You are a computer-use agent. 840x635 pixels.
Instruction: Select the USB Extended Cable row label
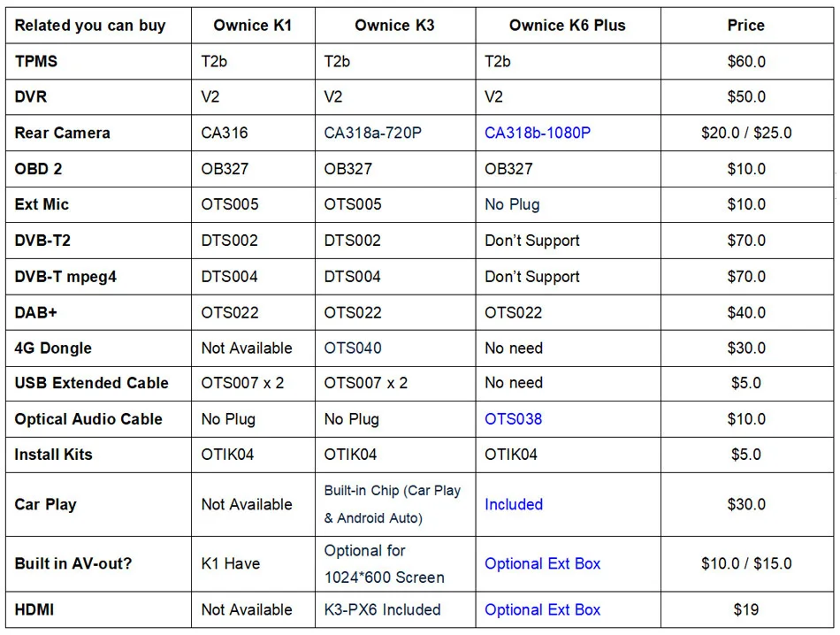91,383
